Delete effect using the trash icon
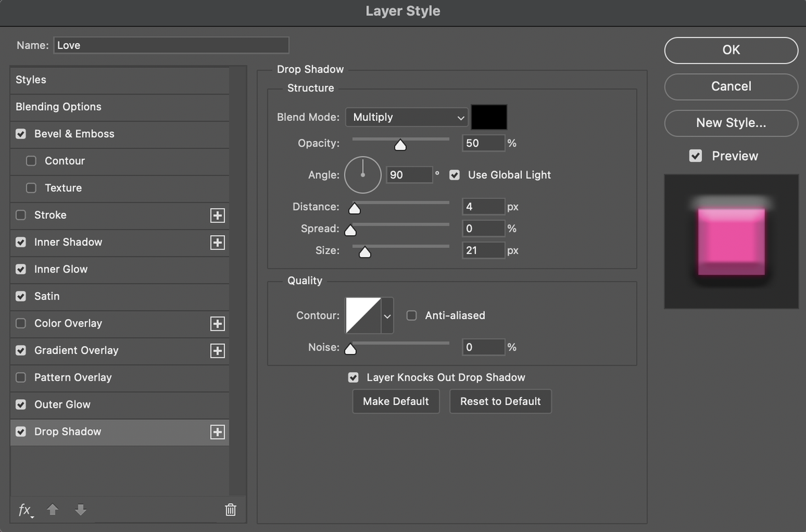 coord(230,510)
